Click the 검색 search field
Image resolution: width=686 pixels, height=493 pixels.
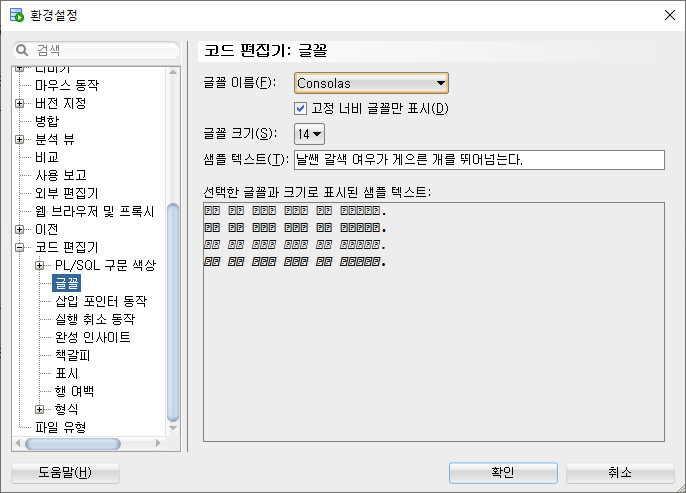pos(96,50)
